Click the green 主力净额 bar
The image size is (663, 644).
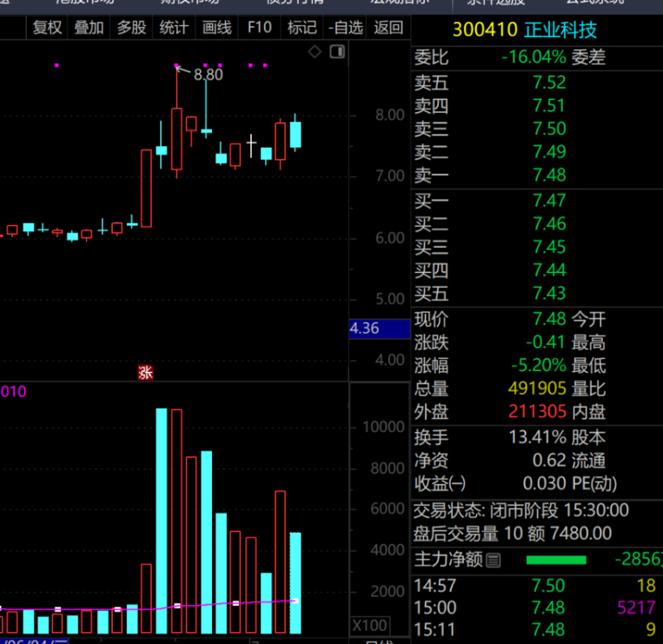(x=556, y=561)
